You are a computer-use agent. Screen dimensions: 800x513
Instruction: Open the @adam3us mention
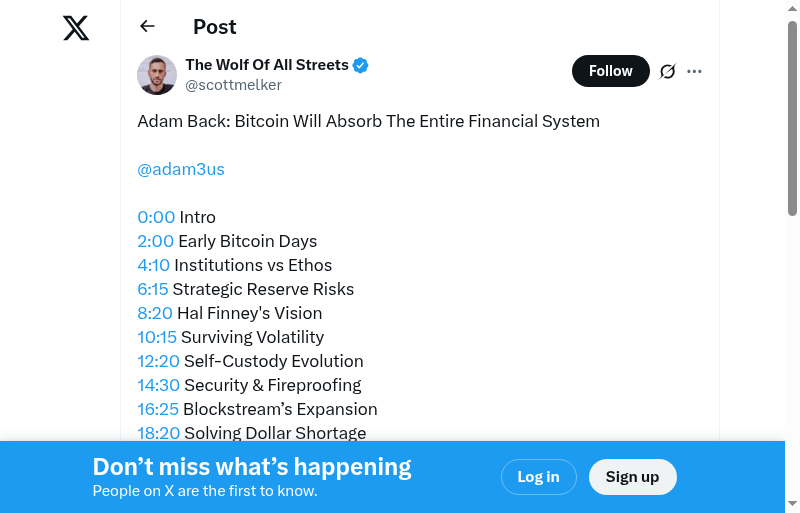pyautogui.click(x=181, y=169)
